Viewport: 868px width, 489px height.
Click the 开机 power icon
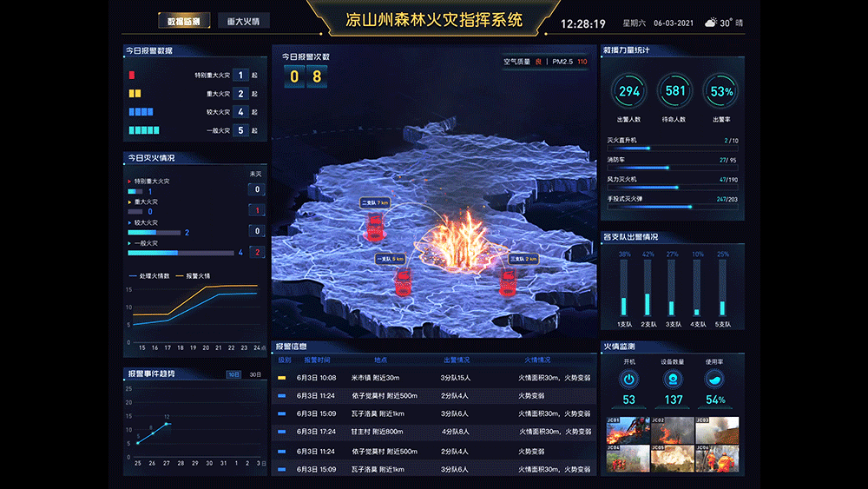[x=628, y=380]
